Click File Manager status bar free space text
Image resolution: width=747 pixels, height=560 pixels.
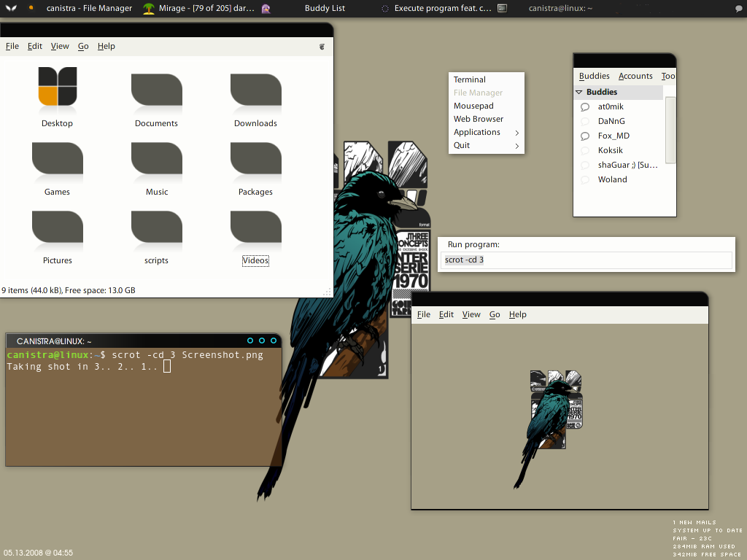click(x=100, y=290)
